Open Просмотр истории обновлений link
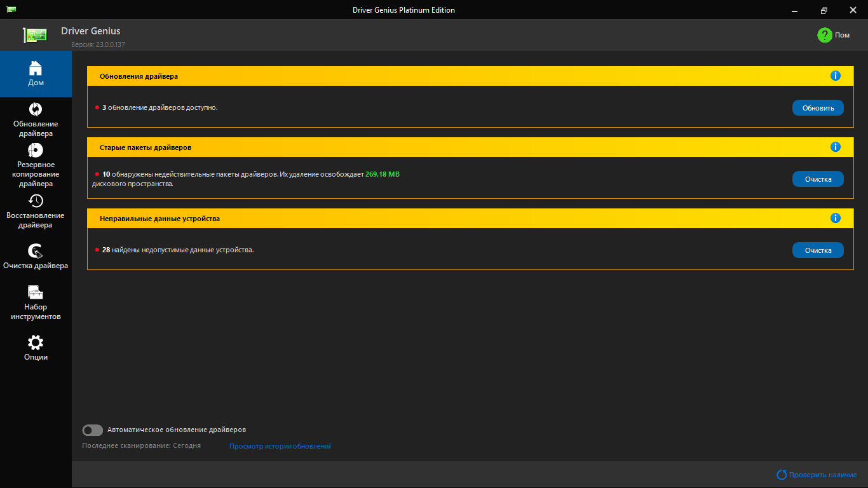Image resolution: width=868 pixels, height=488 pixels. 280,446
